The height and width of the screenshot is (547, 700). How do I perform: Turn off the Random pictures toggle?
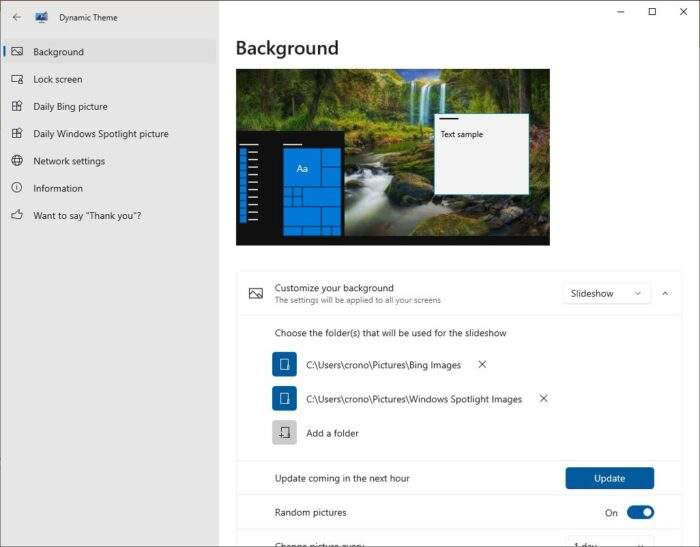coord(640,512)
